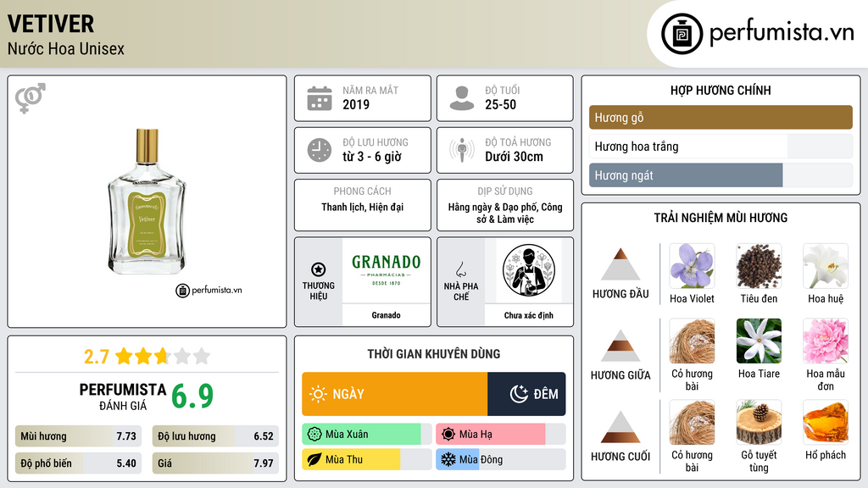
Task: Click the Đêm nighttime bar segment
Action: click(x=526, y=394)
